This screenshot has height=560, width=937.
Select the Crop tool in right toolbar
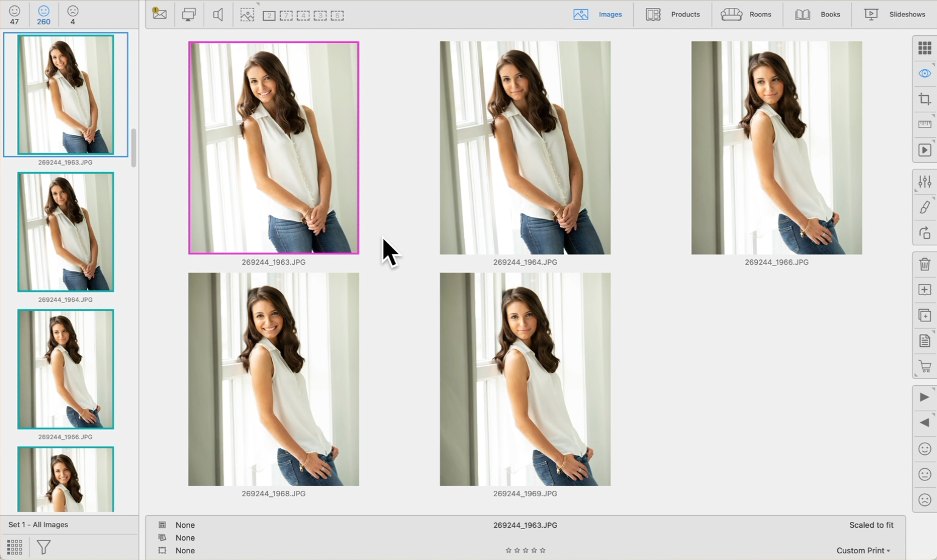pyautogui.click(x=924, y=99)
